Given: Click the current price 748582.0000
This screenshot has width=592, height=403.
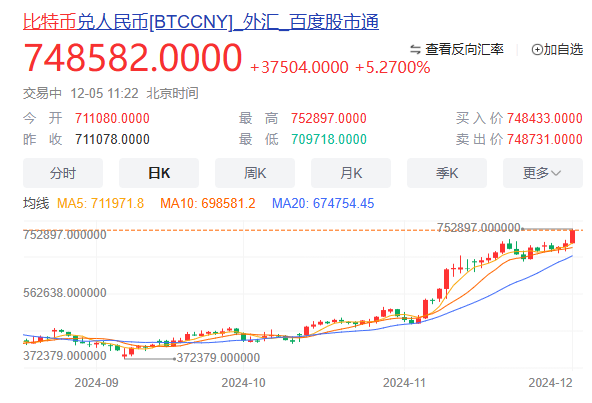Looking at the screenshot, I should tap(133, 58).
